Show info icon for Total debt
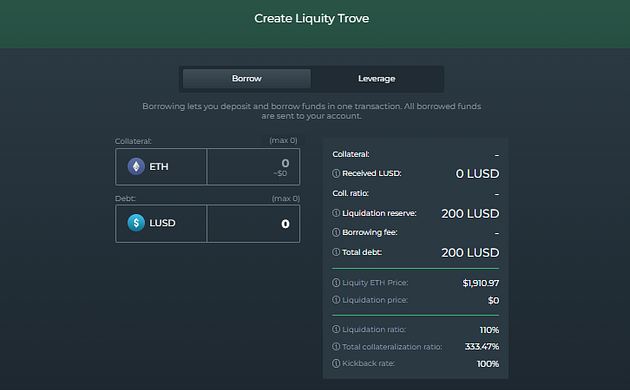Screen dimensions: 630x390 tap(336, 252)
